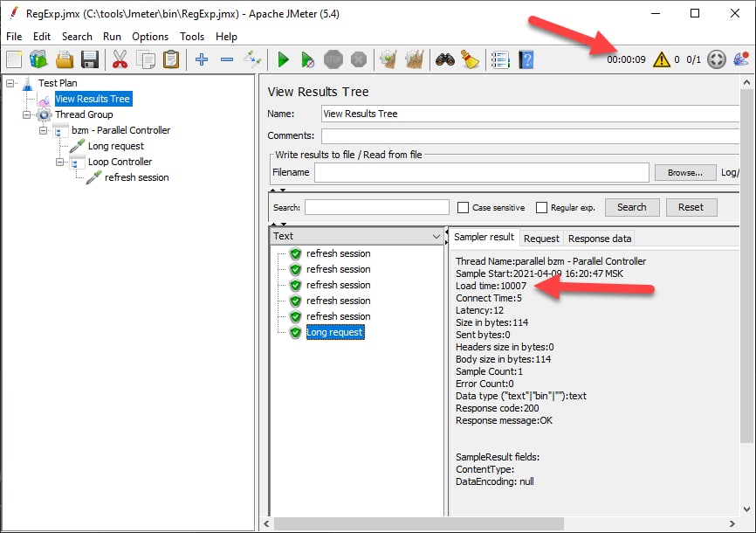Click the Search text field
756x533 pixels.
coord(377,208)
